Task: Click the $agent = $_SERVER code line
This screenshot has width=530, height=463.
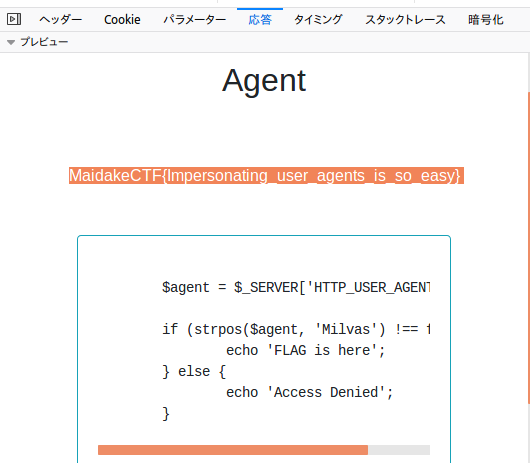Action: 296,287
